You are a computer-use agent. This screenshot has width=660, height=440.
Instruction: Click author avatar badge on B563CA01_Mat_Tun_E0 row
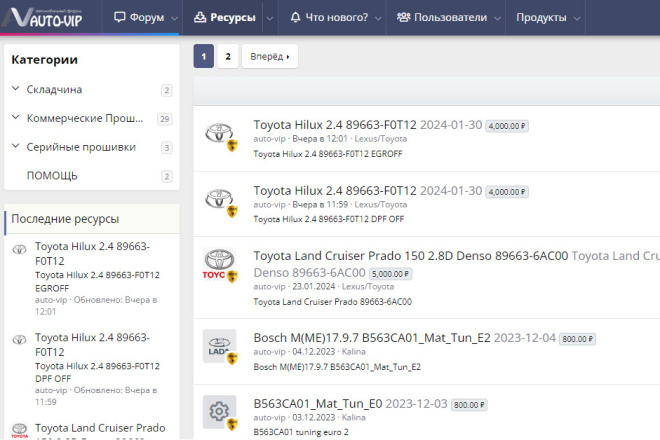[x=232, y=424]
